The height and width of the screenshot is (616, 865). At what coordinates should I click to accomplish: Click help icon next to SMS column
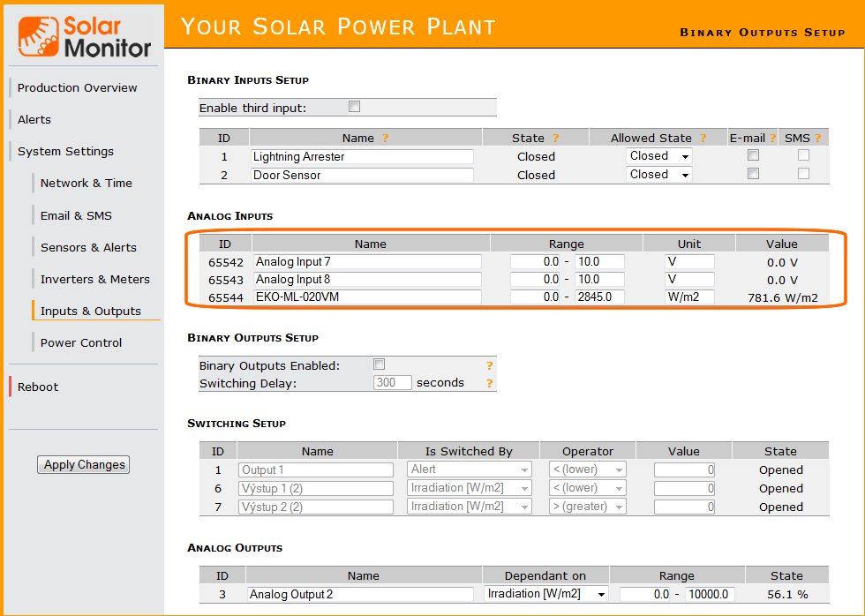click(817, 139)
